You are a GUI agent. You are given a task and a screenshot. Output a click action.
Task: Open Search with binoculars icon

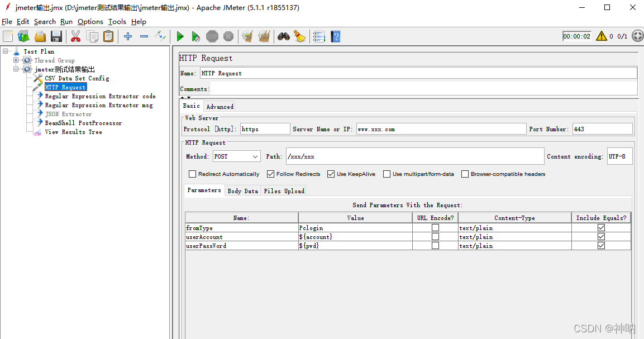283,36
